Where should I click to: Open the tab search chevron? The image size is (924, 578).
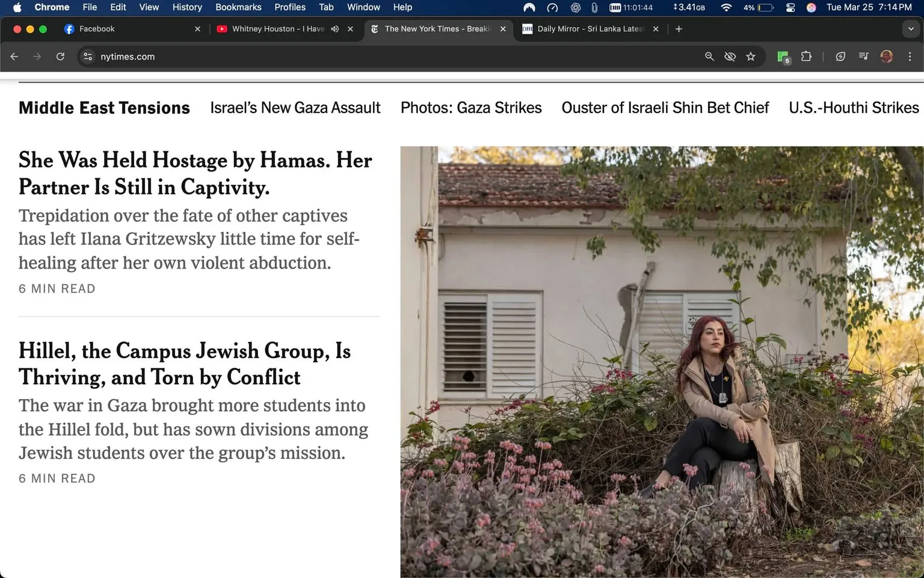910,28
